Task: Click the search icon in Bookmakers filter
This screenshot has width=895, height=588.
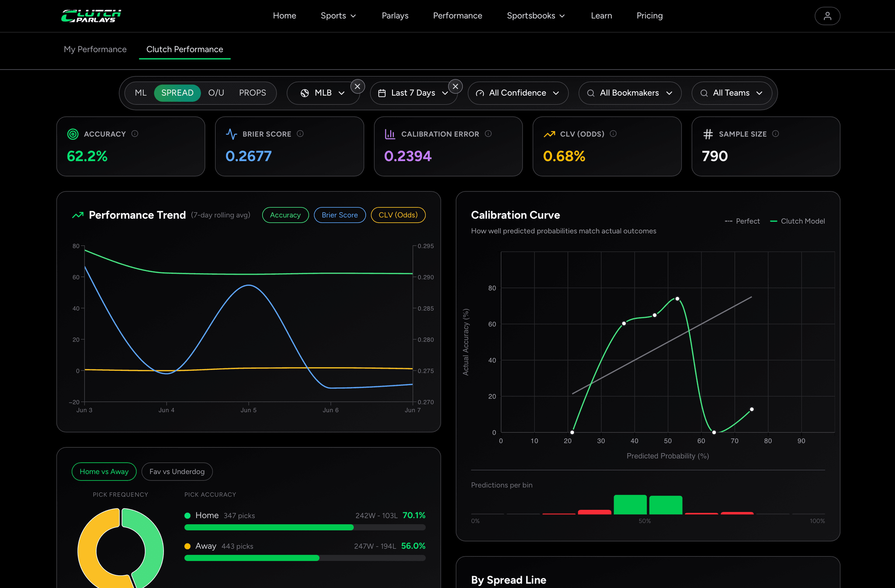Action: (x=591, y=93)
